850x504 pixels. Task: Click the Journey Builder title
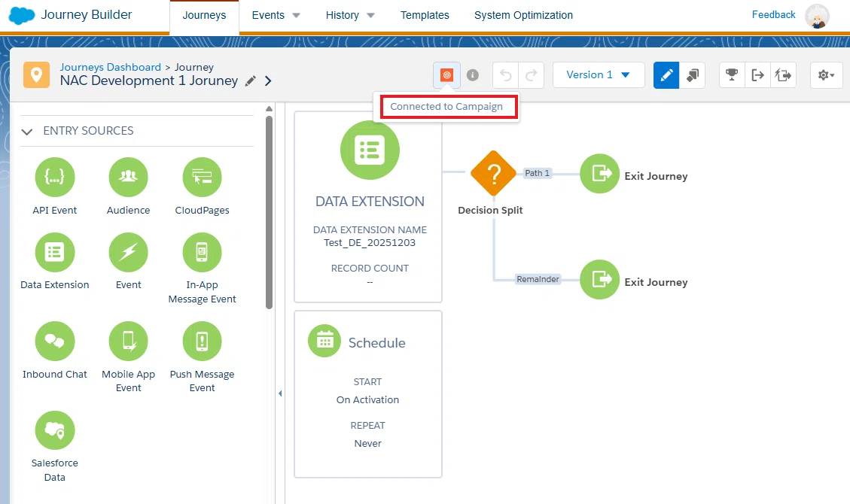point(87,14)
